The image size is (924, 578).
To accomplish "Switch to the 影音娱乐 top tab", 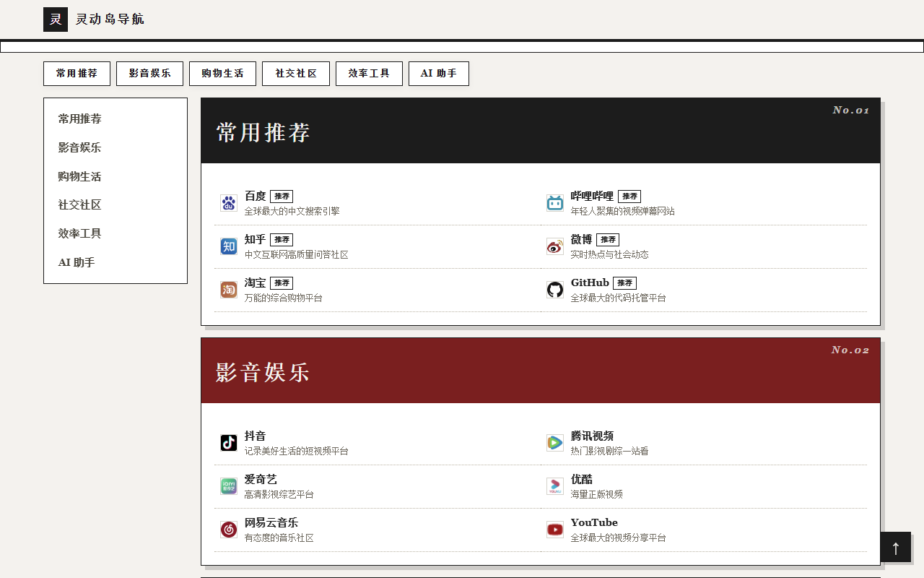I will pyautogui.click(x=149, y=74).
